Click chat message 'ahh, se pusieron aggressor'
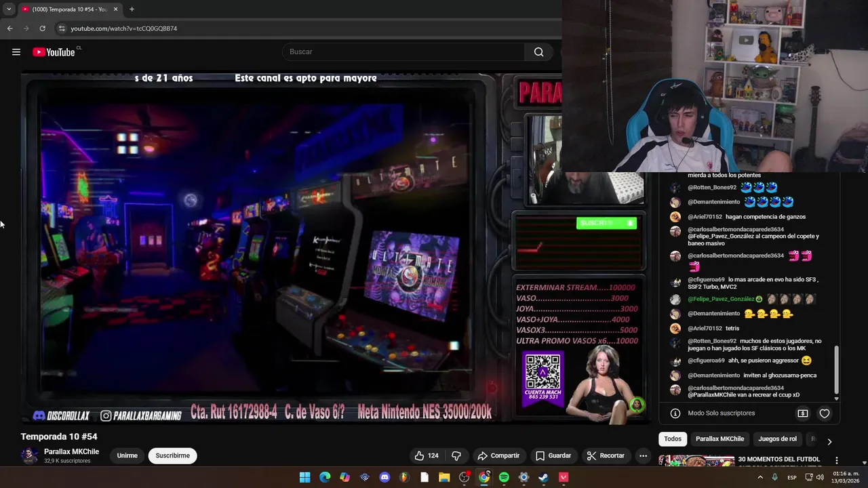Screen dimensions: 868x488 point(763,361)
